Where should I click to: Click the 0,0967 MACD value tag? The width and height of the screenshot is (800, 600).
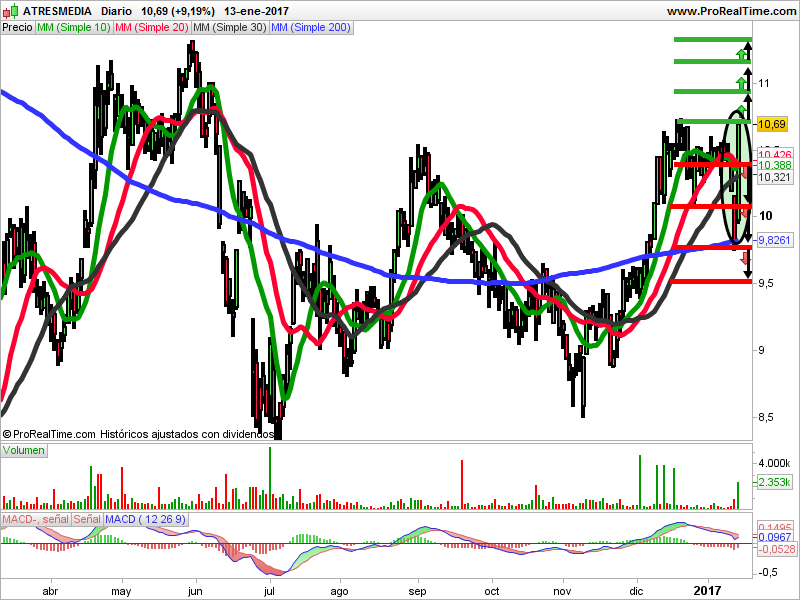pos(774,537)
